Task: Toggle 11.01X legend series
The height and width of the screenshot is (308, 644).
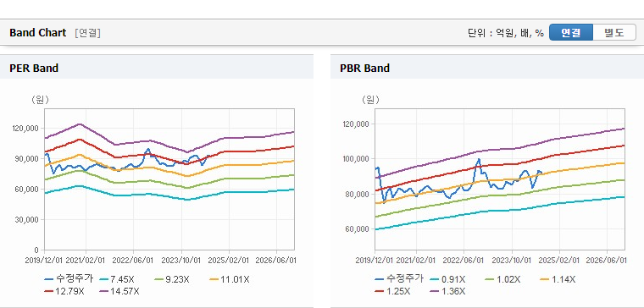Action: pyautogui.click(x=229, y=279)
